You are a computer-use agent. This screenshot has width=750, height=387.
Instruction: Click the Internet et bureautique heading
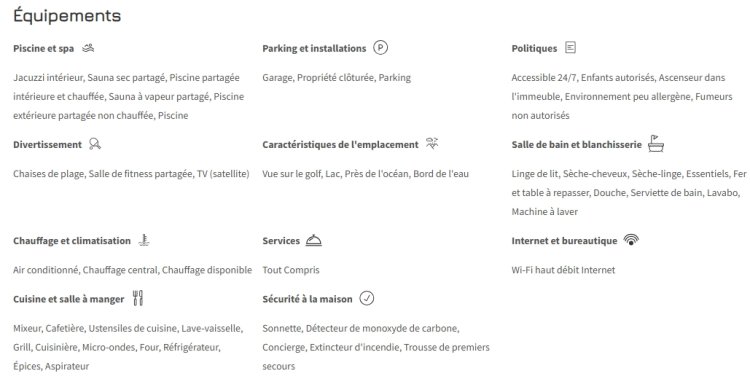pyautogui.click(x=564, y=241)
